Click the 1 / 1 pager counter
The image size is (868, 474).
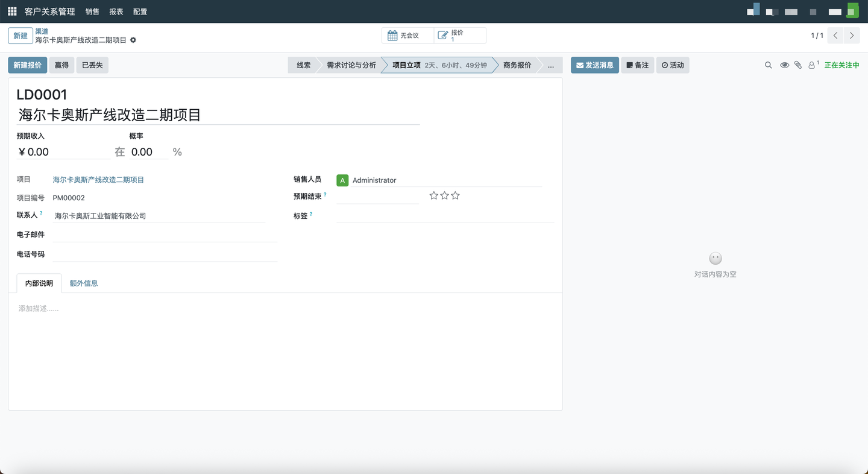click(817, 36)
